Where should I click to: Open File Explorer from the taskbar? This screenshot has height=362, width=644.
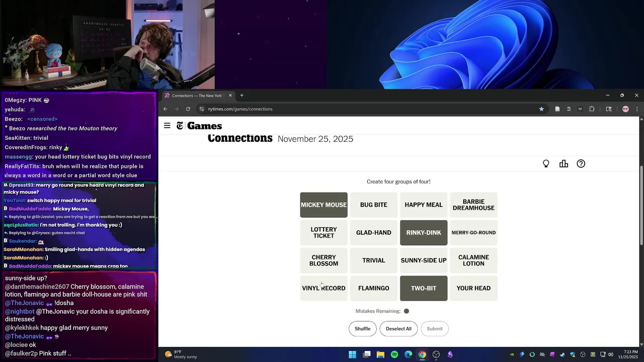point(380,354)
